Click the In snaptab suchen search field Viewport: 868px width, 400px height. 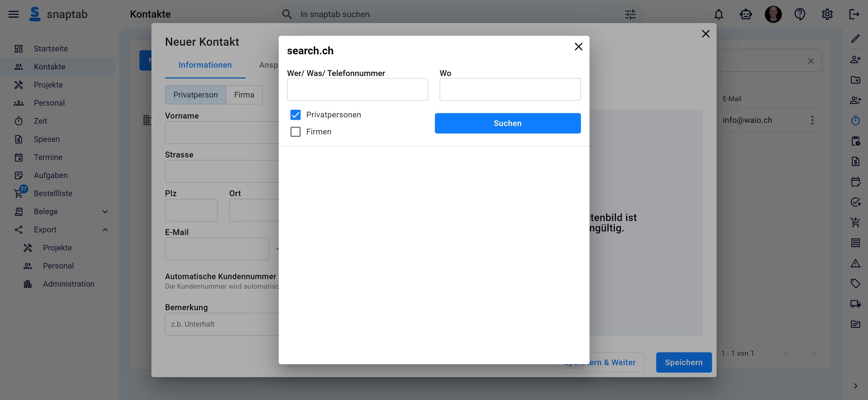pyautogui.click(x=460, y=14)
